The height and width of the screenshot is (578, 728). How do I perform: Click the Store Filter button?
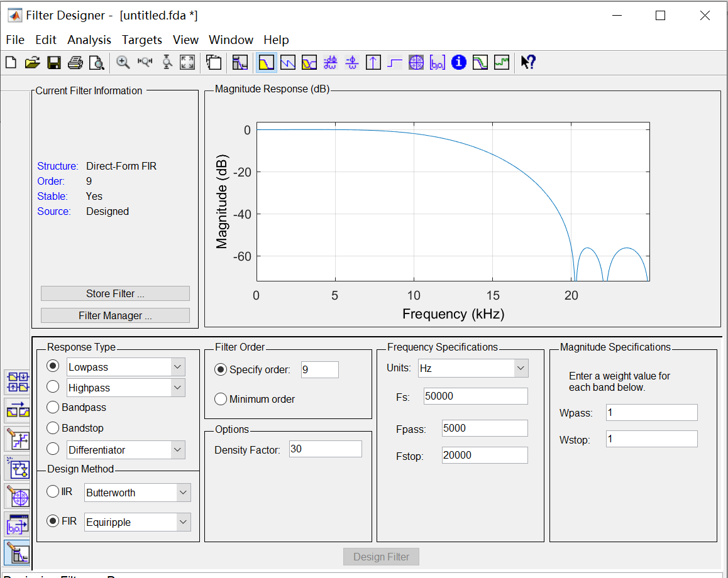115,293
